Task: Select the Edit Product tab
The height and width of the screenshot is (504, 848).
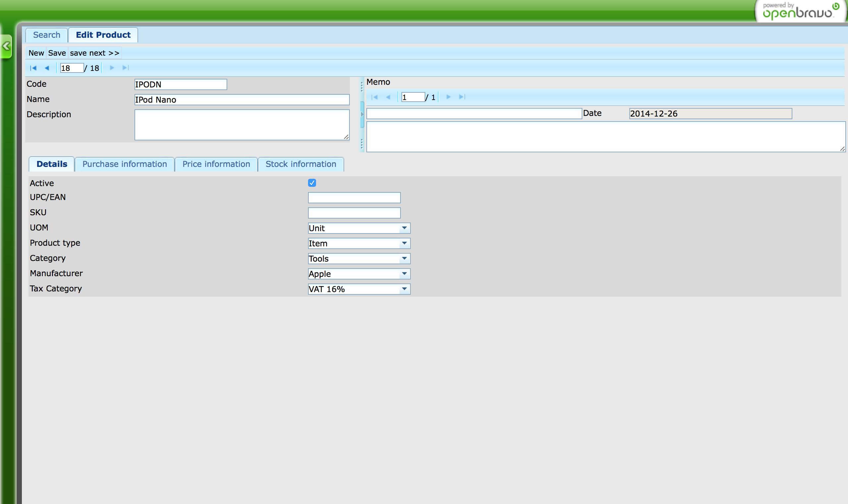Action: click(x=103, y=35)
